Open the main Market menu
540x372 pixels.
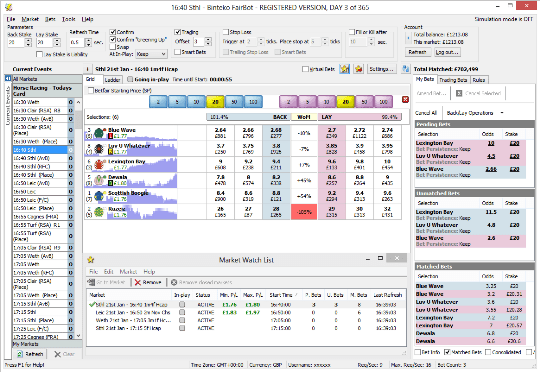(30, 19)
